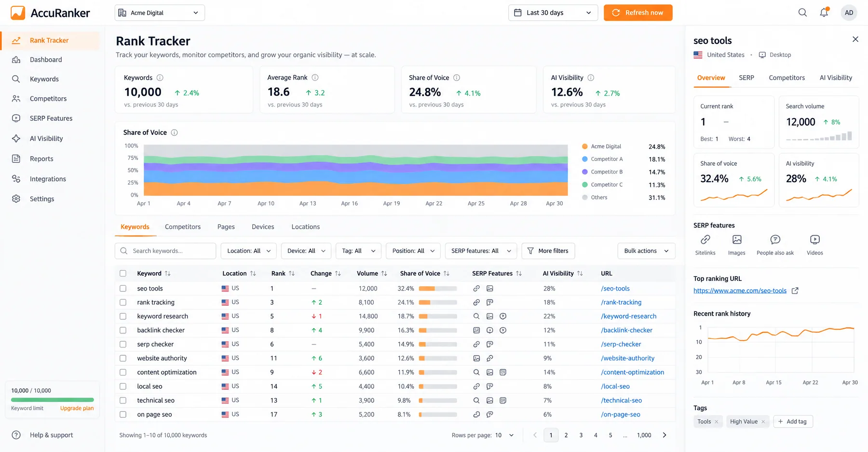868x452 pixels.
Task: Close the seo tools detail panel
Action: 855,40
